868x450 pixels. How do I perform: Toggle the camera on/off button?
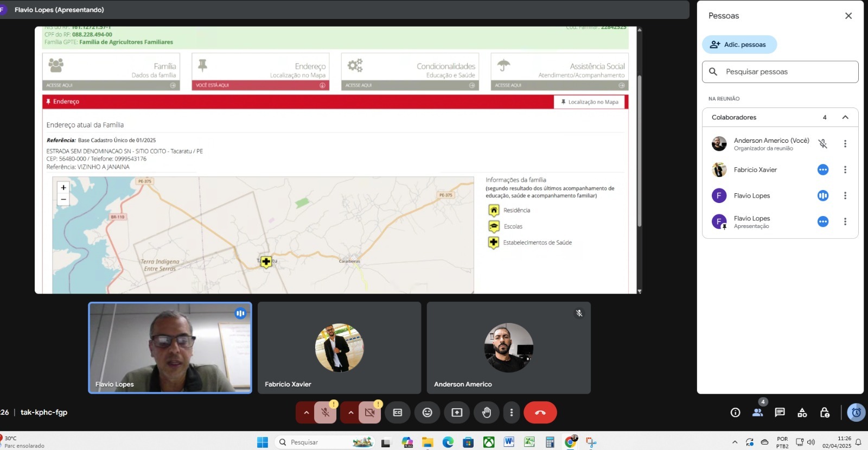tap(370, 413)
